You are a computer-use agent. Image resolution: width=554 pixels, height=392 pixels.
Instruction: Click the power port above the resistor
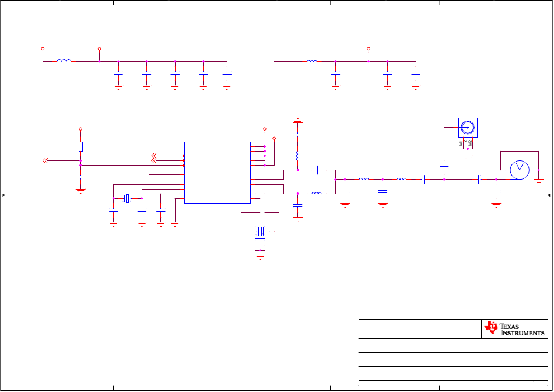80,129
